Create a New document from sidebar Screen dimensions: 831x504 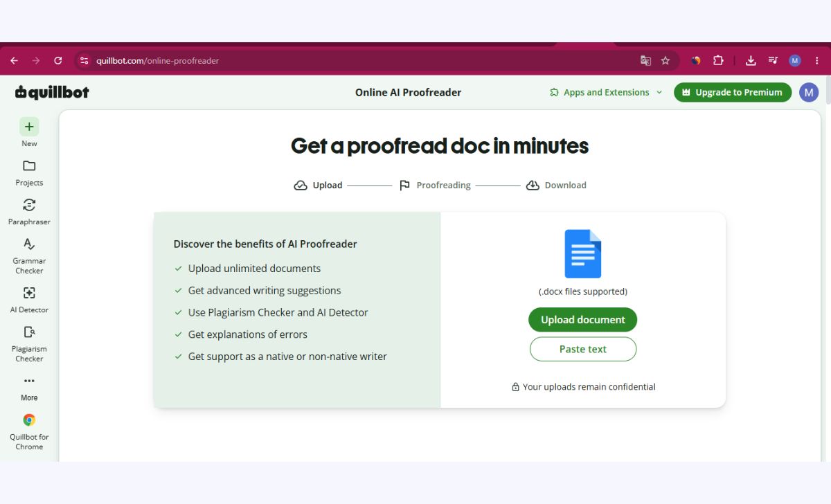point(29,133)
